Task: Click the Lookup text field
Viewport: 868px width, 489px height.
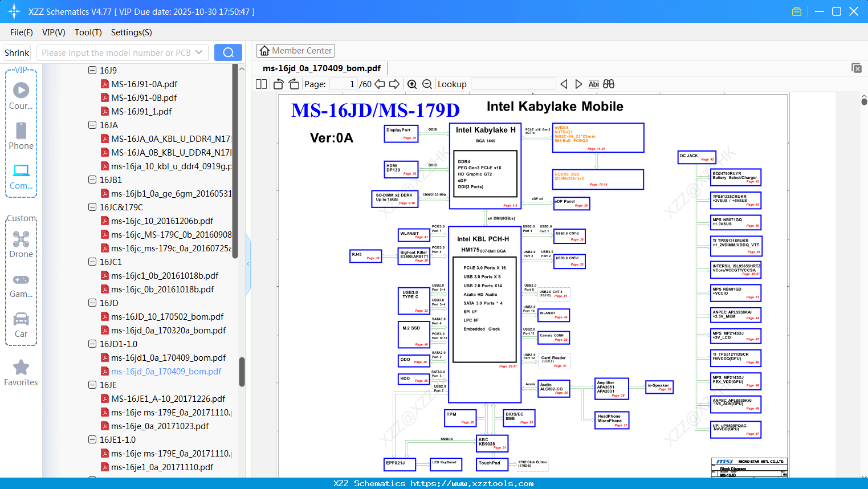Action: point(514,84)
